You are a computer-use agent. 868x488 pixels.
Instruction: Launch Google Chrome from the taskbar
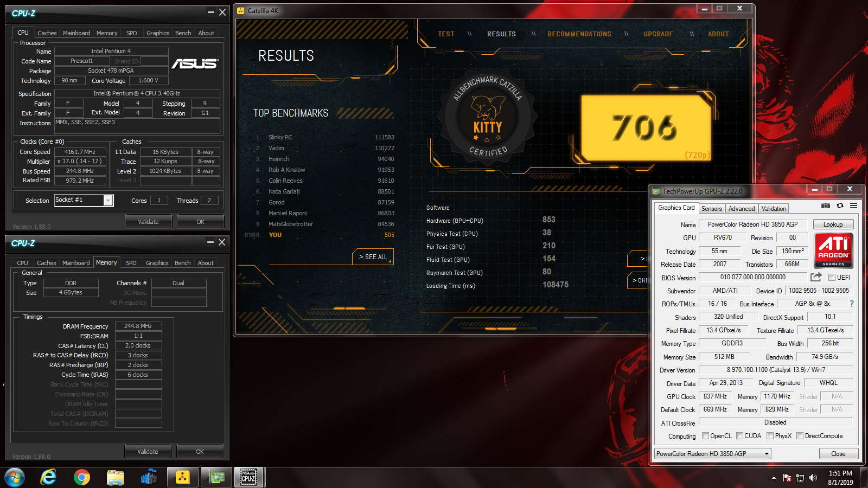pyautogui.click(x=82, y=477)
